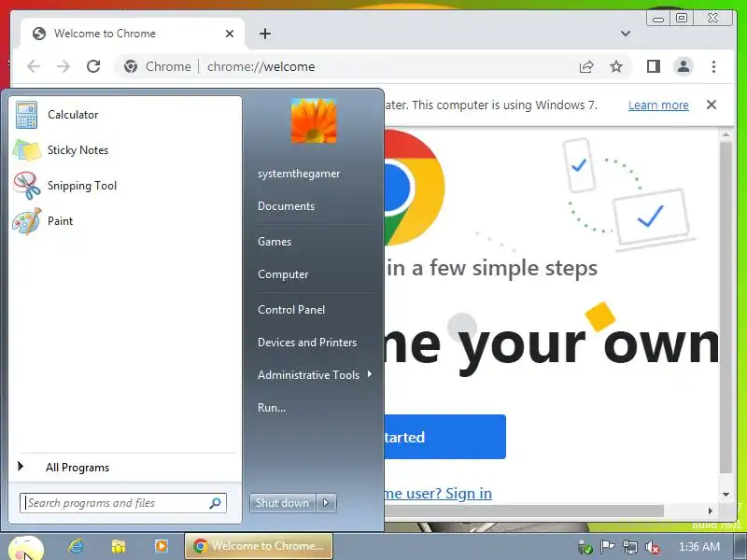Viewport: 747px width, 560px height.
Task: Select Welcome to Chrome taskbar button
Action: (x=259, y=546)
